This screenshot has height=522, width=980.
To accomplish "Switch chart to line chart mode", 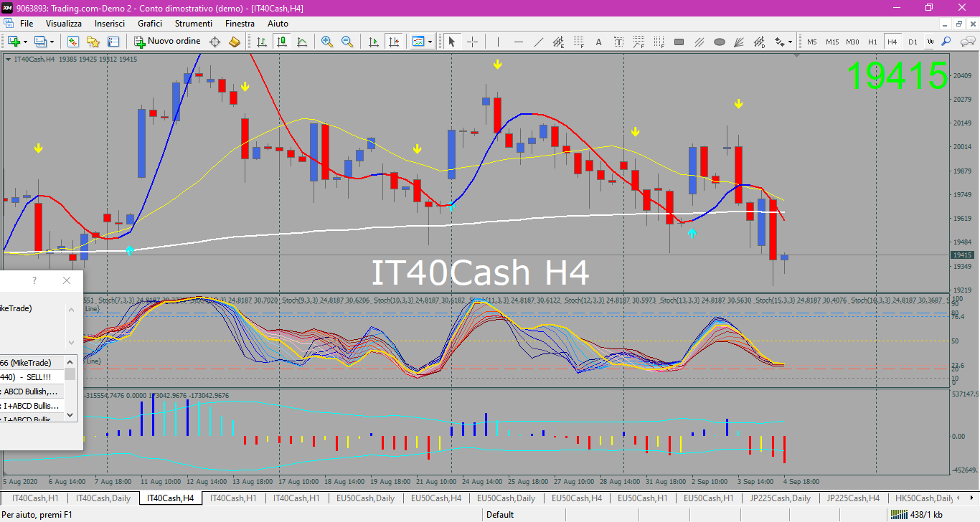I will tap(302, 42).
